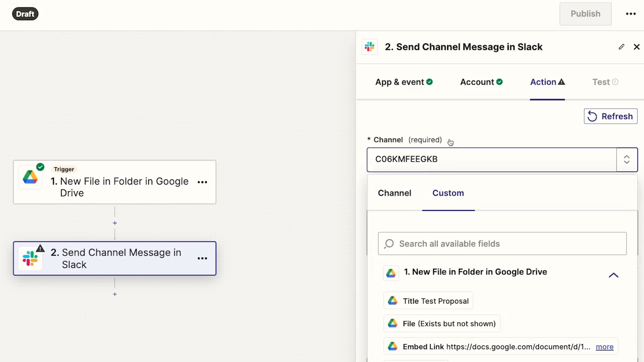Add a step between trigger and Slack action

pos(115,223)
